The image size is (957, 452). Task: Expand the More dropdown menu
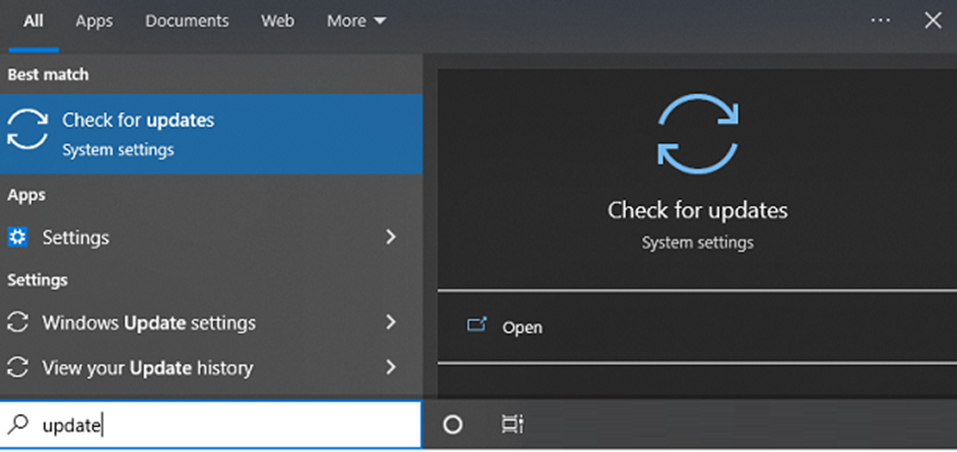tap(356, 21)
